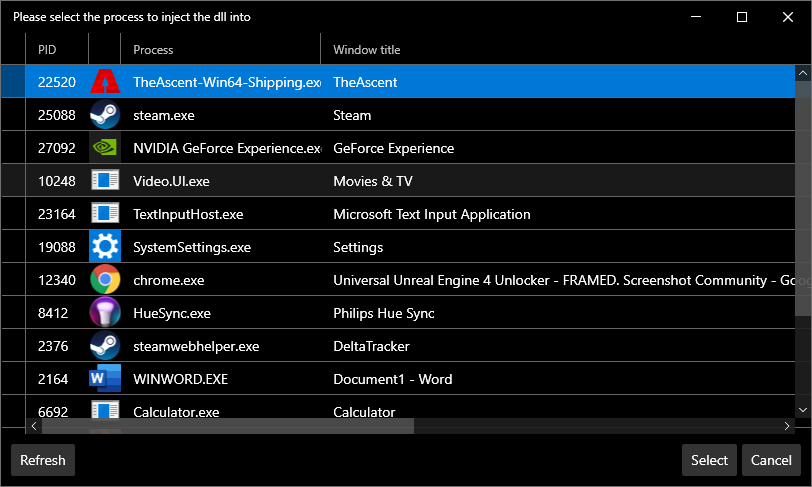
Task: Sort by the Window title column header
Action: coord(366,49)
